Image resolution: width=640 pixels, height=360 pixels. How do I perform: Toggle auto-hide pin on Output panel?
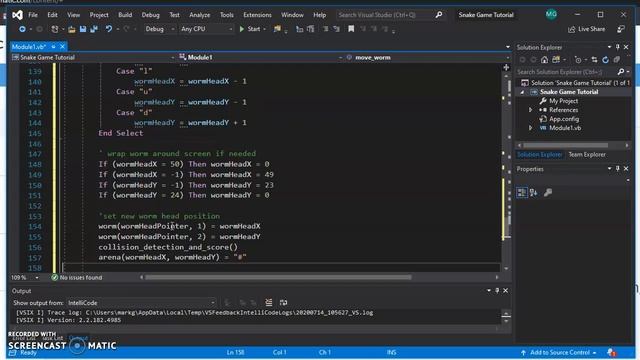point(497,291)
